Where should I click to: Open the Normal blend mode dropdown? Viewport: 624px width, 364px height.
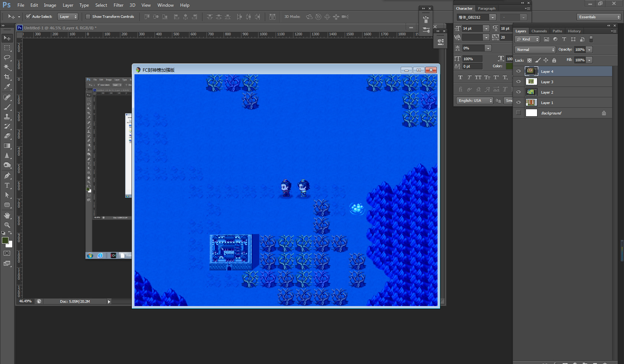(x=535, y=50)
